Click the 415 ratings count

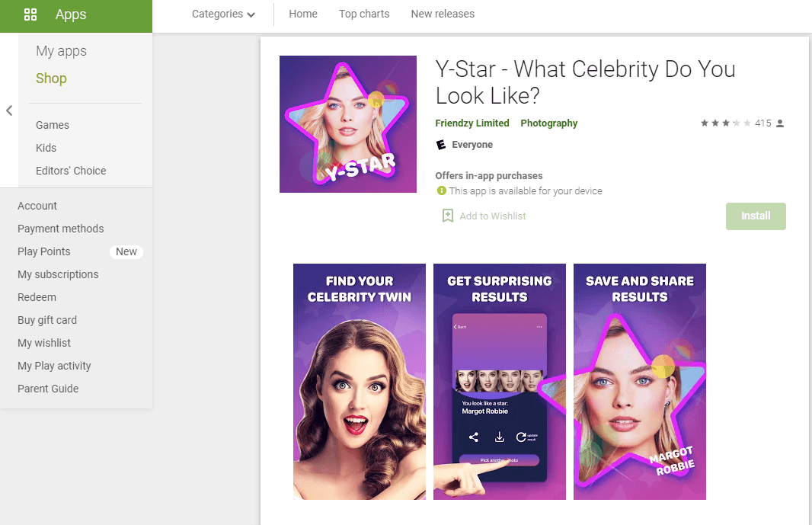click(x=762, y=123)
